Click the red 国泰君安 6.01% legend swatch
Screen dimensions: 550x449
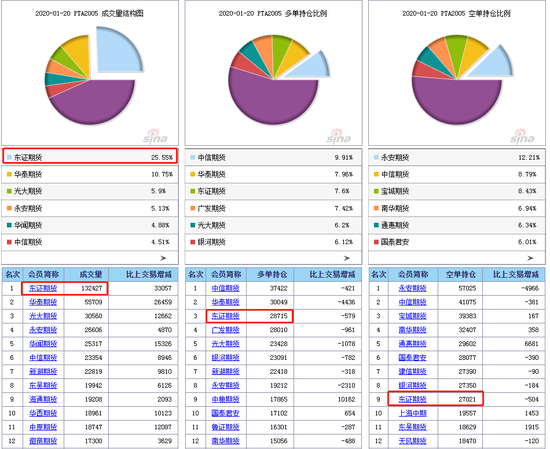pos(376,242)
